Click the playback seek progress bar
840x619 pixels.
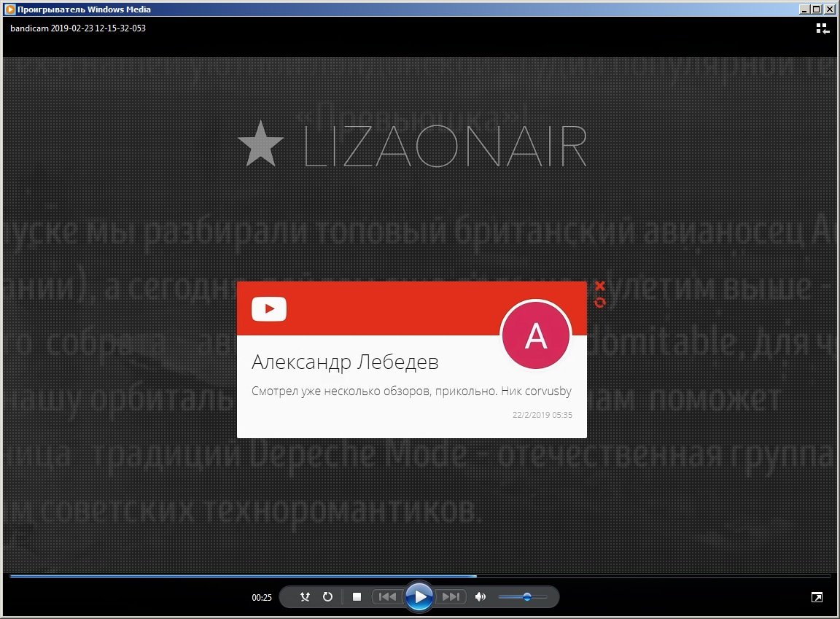[x=420, y=576]
